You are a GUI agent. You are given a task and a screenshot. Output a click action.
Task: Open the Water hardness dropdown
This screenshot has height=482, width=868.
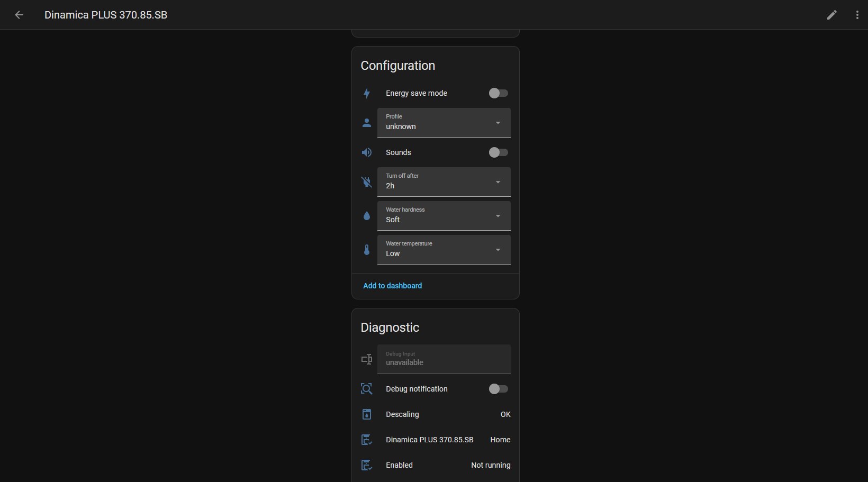click(444, 216)
